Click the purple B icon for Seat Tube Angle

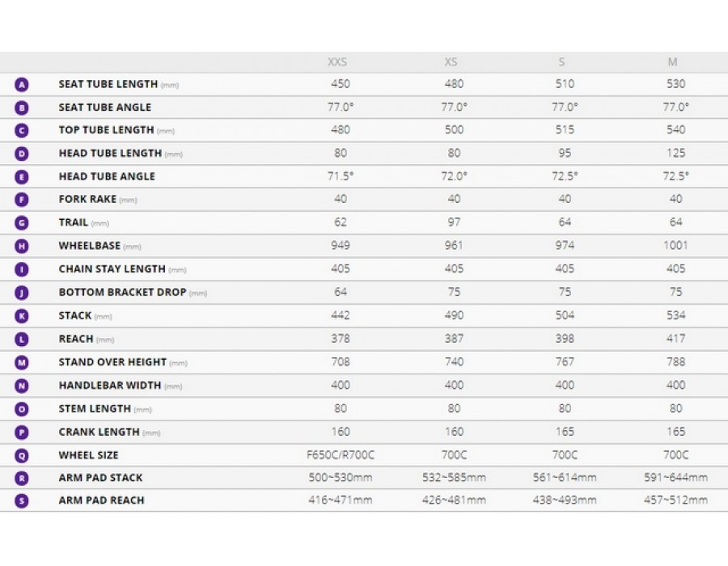[x=22, y=108]
